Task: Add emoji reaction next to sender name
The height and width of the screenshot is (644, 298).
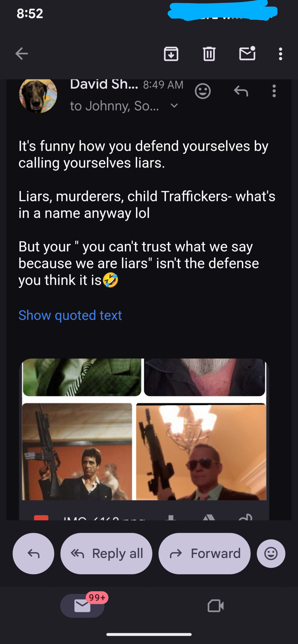Action: click(x=203, y=91)
